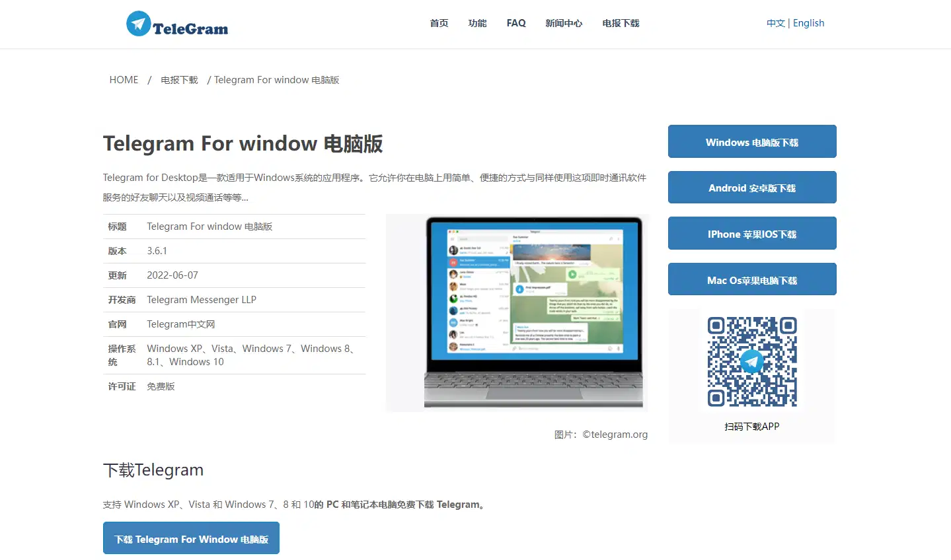951x560 pixels.
Task: Click the 电报下载 breadcrumb link
Action: 179,80
